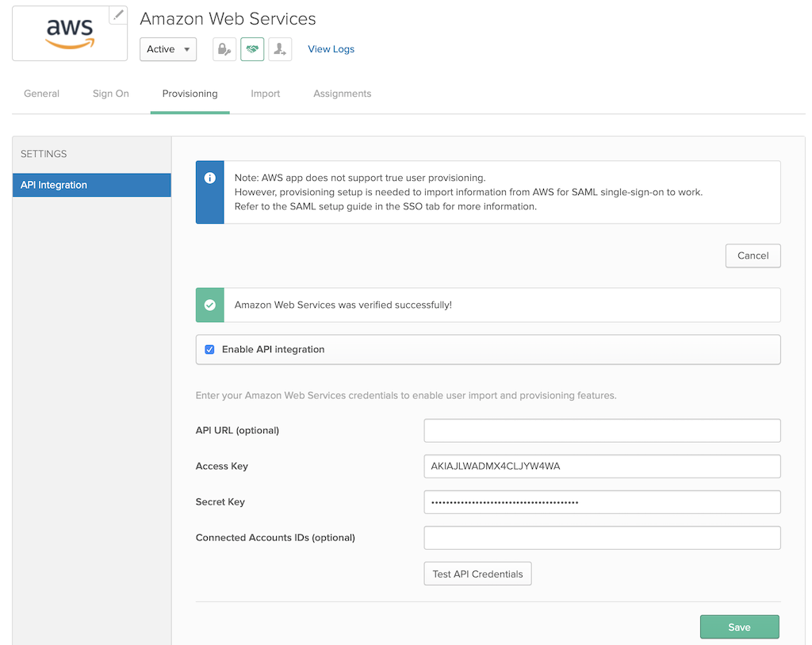Click the Connected Accounts IDs field
The height and width of the screenshot is (645, 812).
(603, 538)
